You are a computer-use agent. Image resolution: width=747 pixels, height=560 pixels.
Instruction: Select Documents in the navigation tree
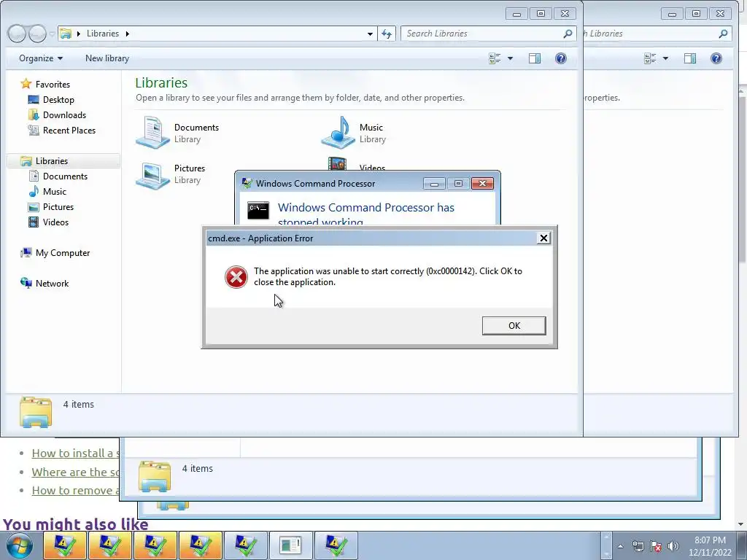pyautogui.click(x=65, y=176)
